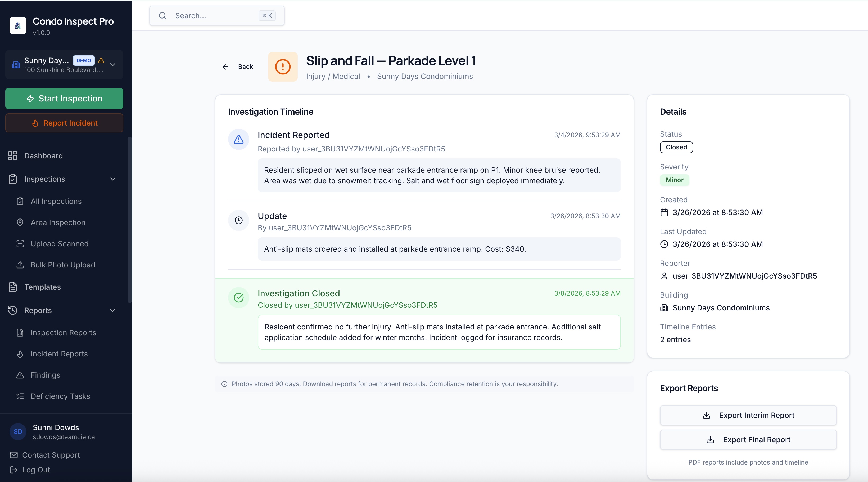
Task: Open Contact Support
Action: coord(51,455)
